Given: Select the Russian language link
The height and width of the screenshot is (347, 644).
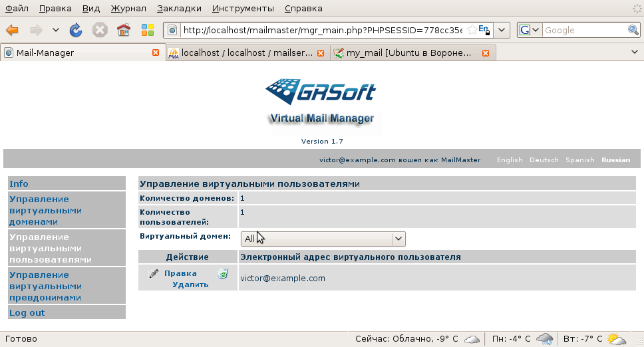Looking at the screenshot, I should tap(615, 160).
